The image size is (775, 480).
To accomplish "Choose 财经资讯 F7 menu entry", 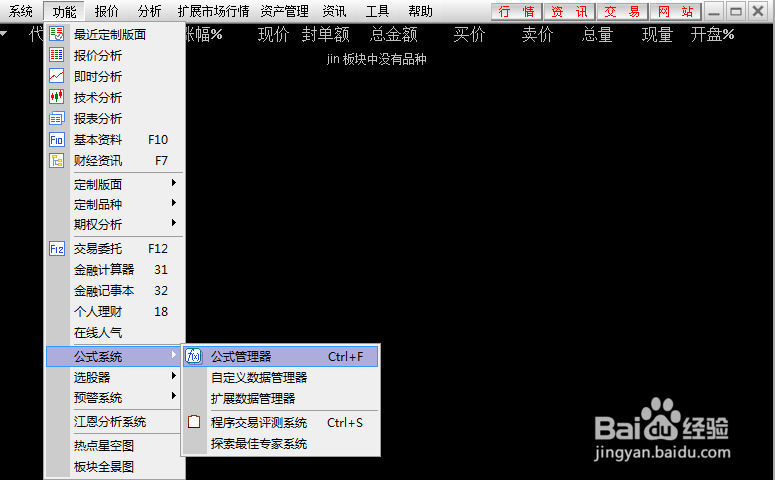I will click(115, 161).
